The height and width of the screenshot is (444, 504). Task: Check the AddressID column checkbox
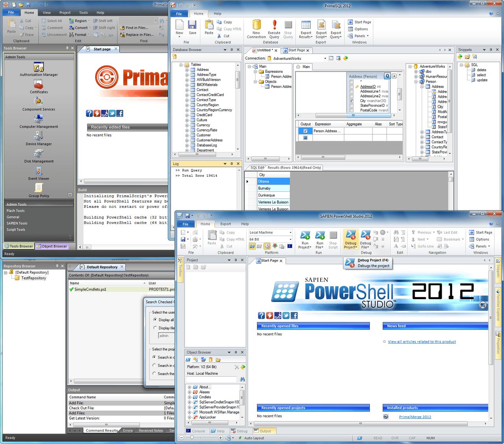coord(351,87)
